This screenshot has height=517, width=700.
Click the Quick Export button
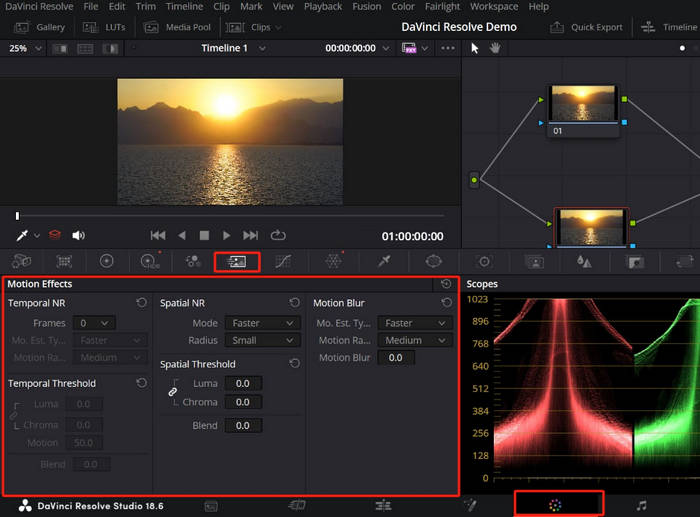click(x=590, y=27)
